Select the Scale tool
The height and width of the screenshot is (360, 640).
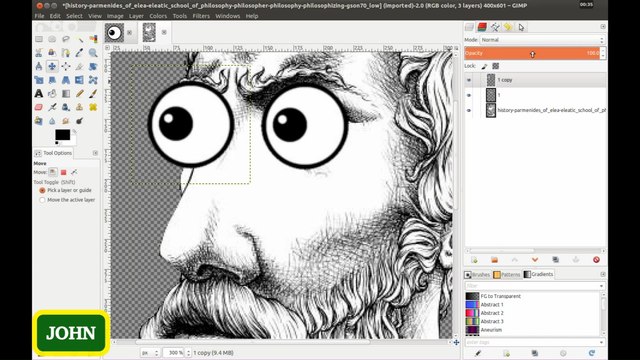39,80
